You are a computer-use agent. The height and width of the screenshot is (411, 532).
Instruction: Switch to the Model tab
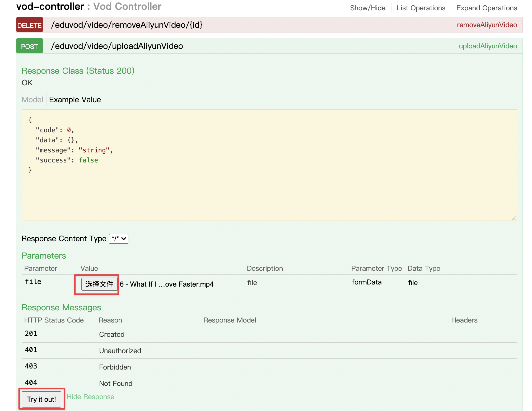click(32, 100)
